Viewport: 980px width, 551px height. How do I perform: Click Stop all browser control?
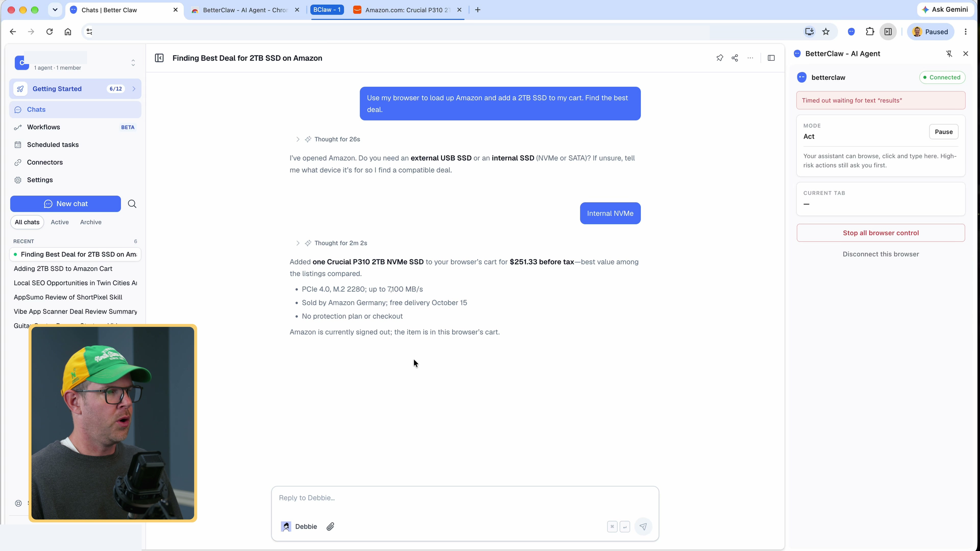point(881,233)
